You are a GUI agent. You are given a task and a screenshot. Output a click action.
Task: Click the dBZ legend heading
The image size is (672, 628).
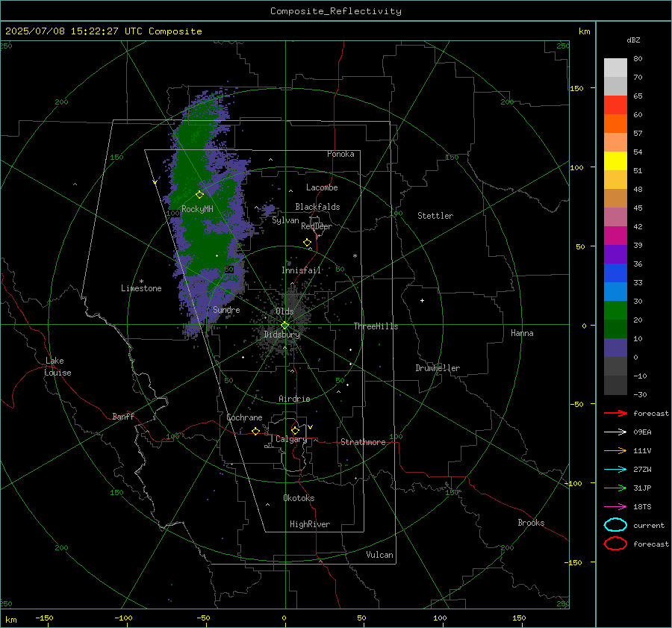(633, 40)
